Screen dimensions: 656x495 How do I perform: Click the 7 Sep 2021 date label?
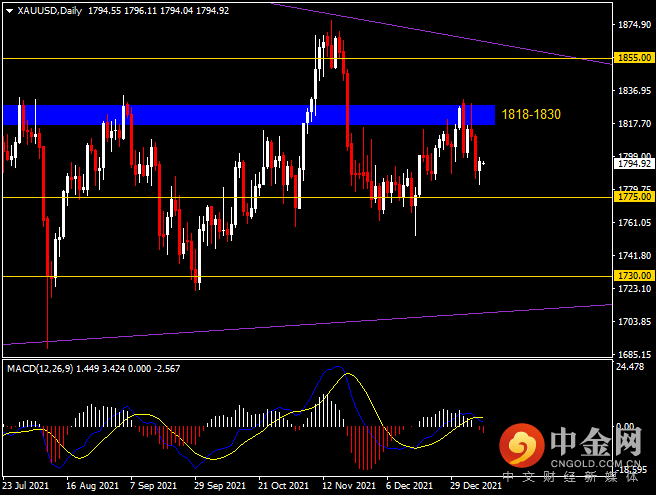(153, 486)
